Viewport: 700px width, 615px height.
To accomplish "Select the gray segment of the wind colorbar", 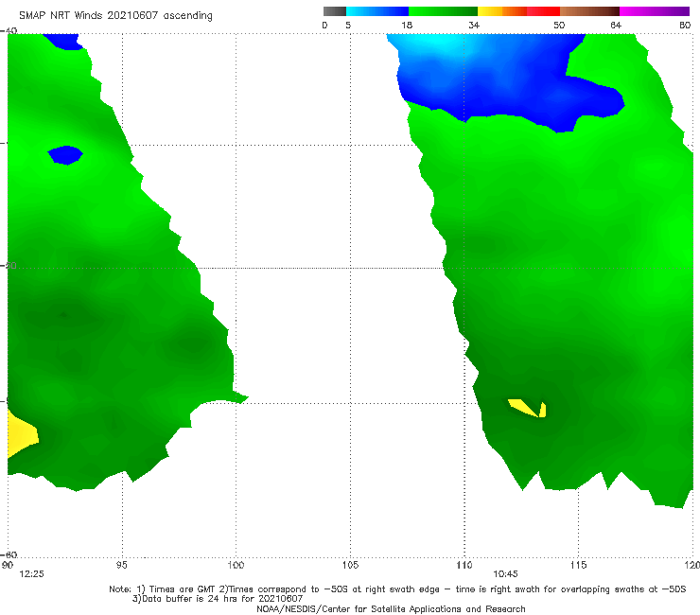I will 335,11.
